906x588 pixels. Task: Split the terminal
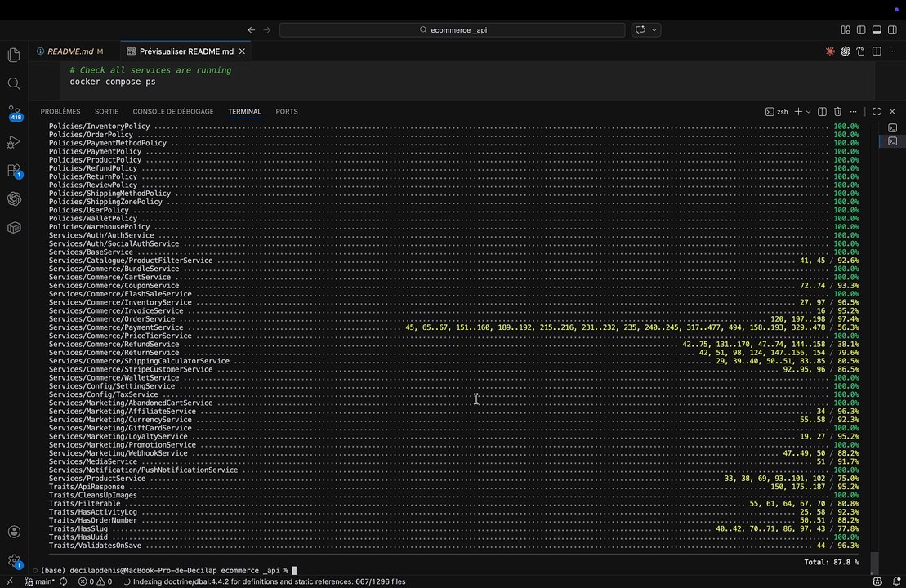(x=822, y=112)
